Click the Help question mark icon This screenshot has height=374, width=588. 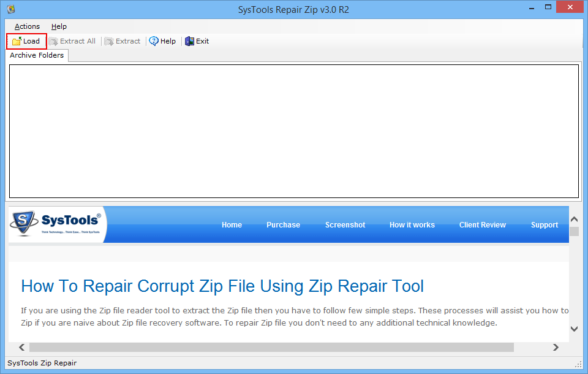[x=154, y=41]
